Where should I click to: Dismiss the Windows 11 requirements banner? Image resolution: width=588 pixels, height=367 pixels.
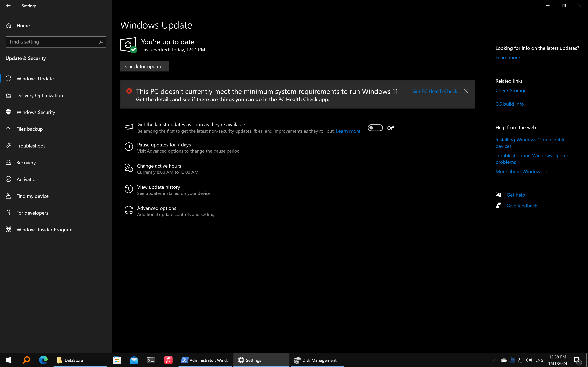click(x=465, y=91)
